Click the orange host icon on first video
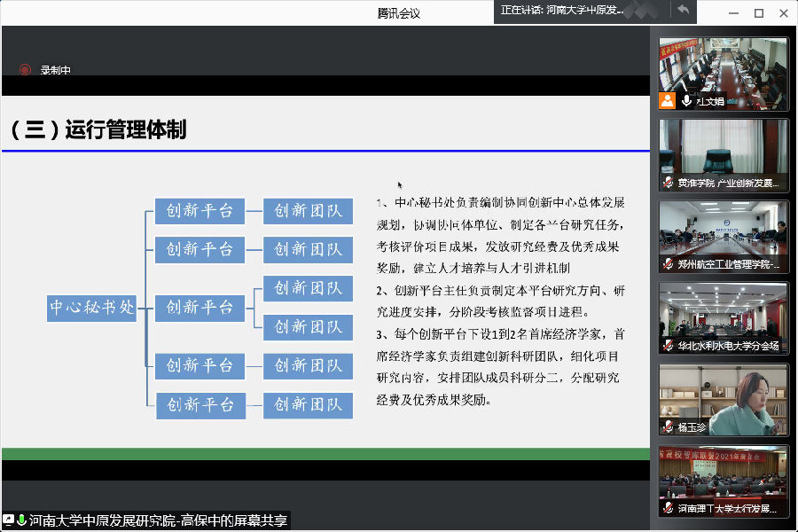Image resolution: width=798 pixels, height=532 pixels. (667, 101)
